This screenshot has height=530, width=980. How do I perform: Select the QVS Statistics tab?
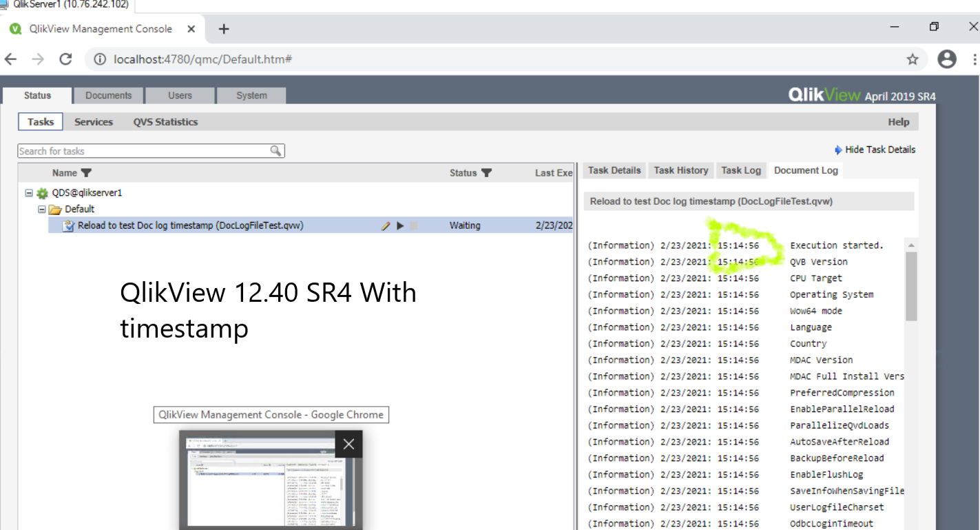pos(165,121)
